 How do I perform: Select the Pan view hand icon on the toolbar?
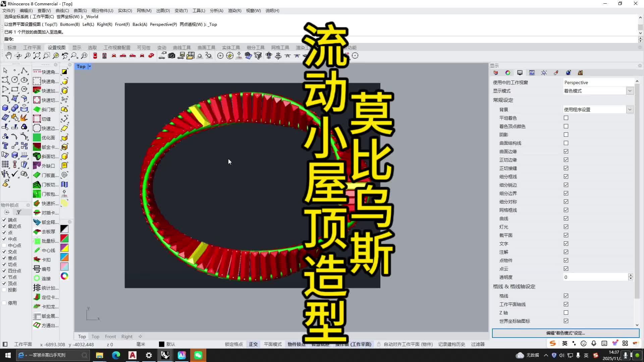(x=8, y=56)
